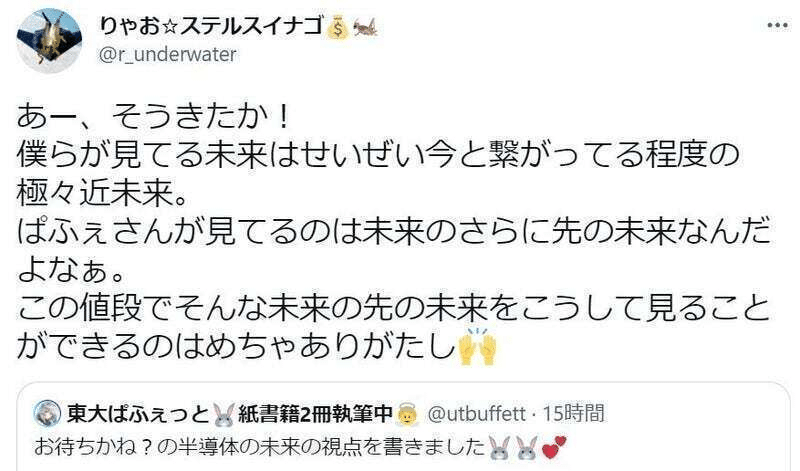Click the grasshopper emoji beside display name
This screenshot has width=800, height=471.
pos(365,27)
